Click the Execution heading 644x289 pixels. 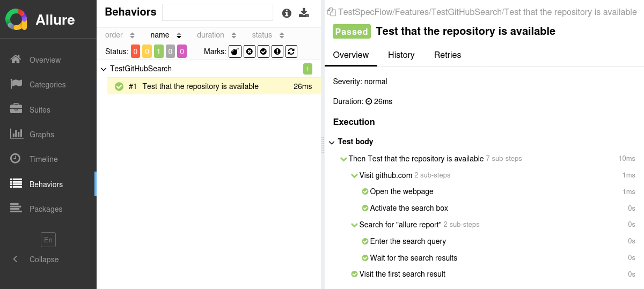click(354, 122)
